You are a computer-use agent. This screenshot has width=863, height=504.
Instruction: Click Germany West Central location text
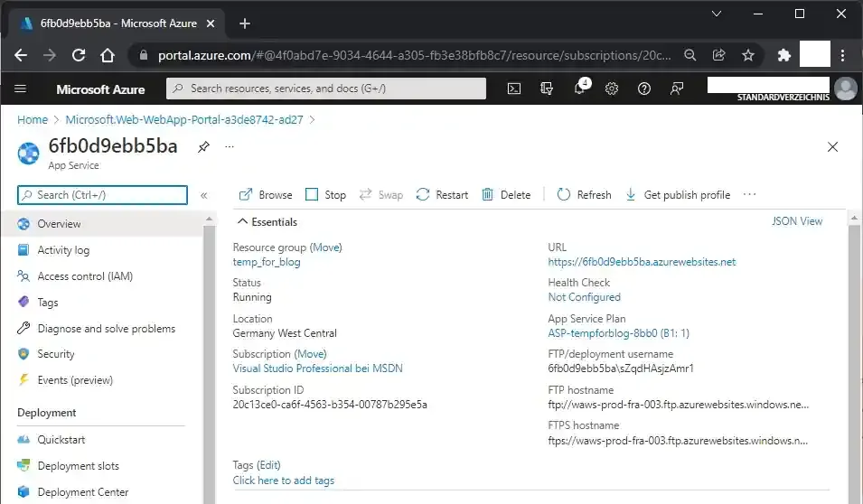point(285,333)
